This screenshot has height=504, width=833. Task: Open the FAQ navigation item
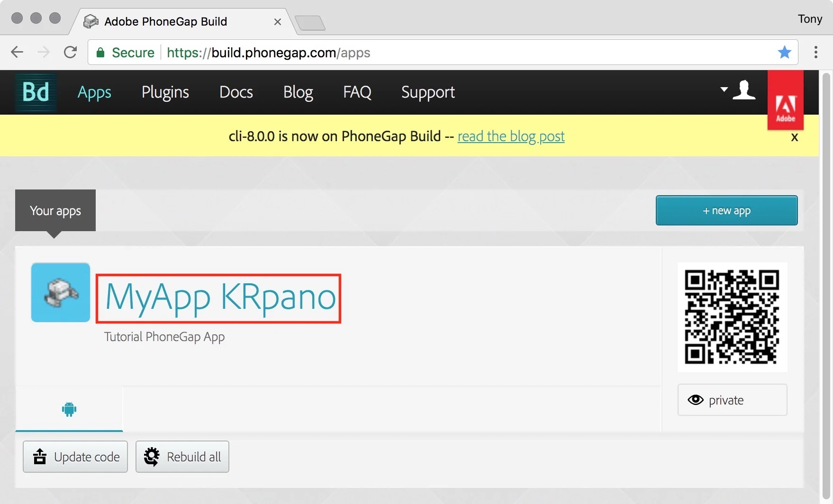357,92
